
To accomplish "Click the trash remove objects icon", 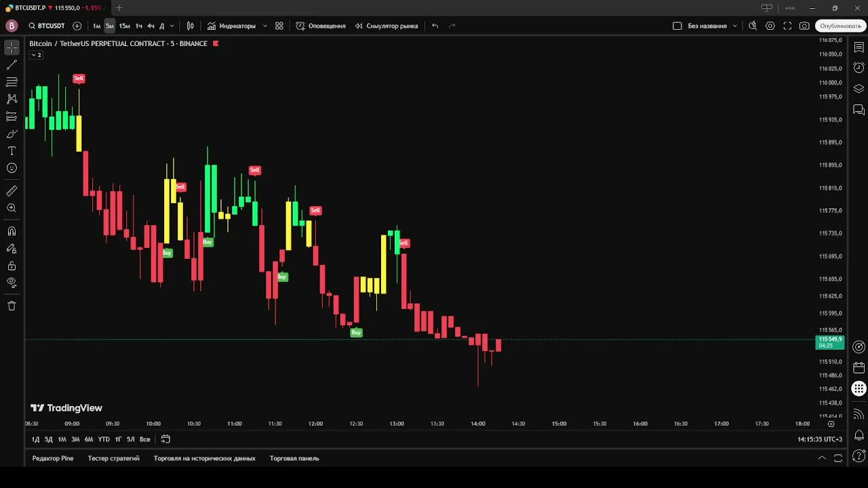I will click(x=12, y=306).
